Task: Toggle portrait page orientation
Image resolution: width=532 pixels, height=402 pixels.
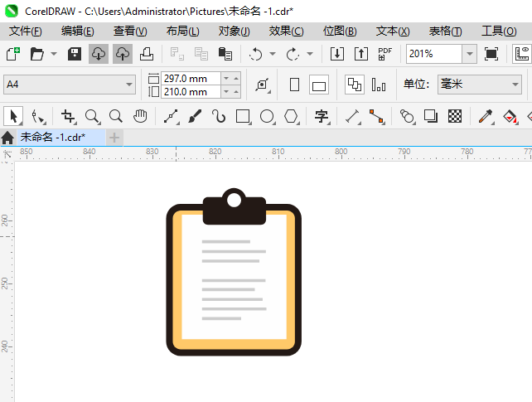Action: click(294, 85)
